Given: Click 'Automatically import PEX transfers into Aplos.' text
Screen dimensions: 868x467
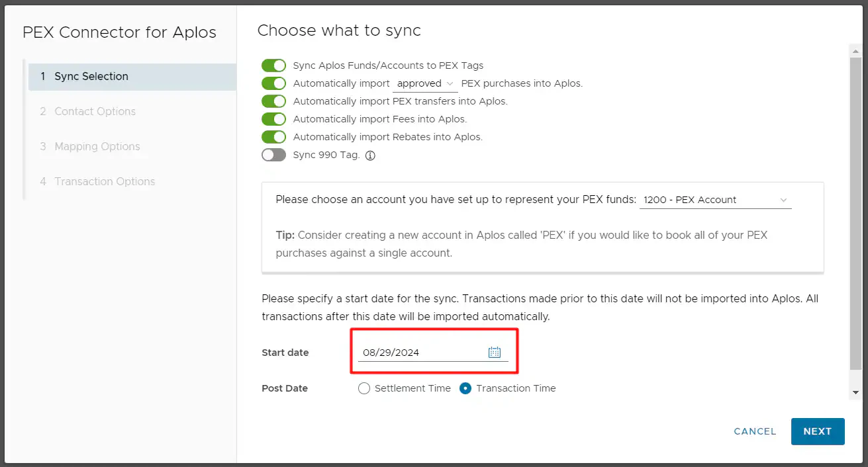Looking at the screenshot, I should [x=400, y=101].
